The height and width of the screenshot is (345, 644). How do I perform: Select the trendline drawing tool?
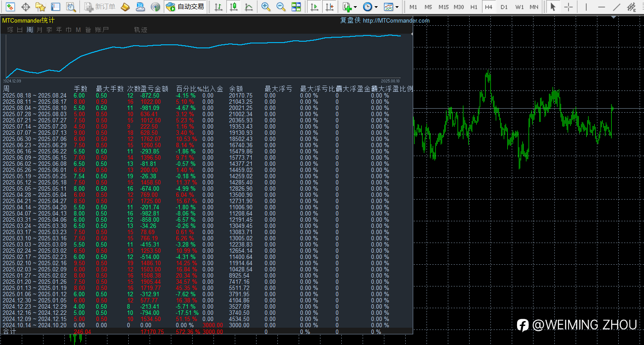[616, 7]
